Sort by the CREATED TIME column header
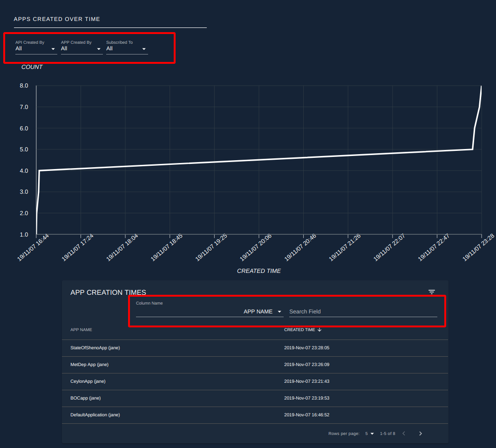The image size is (496, 448). click(299, 330)
